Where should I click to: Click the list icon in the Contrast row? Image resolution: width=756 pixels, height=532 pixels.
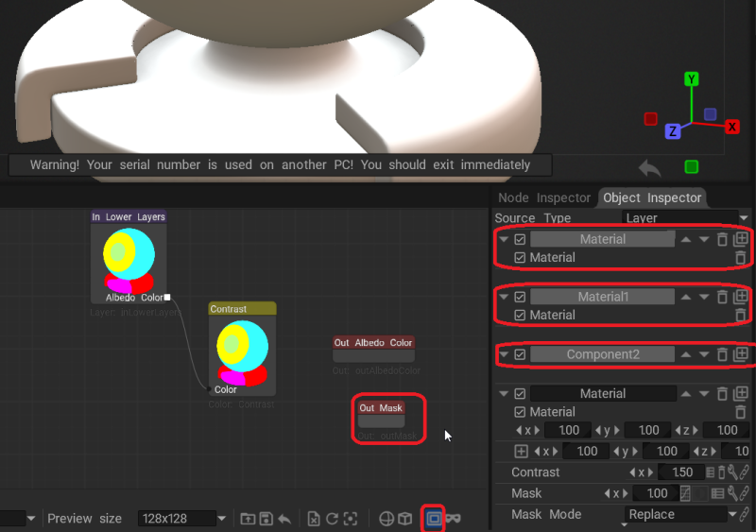pos(711,472)
